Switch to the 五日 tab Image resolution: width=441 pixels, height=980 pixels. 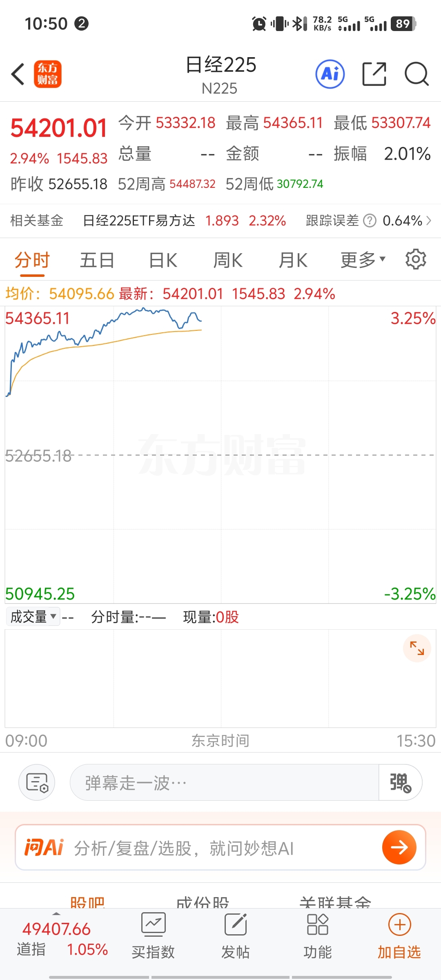(97, 260)
